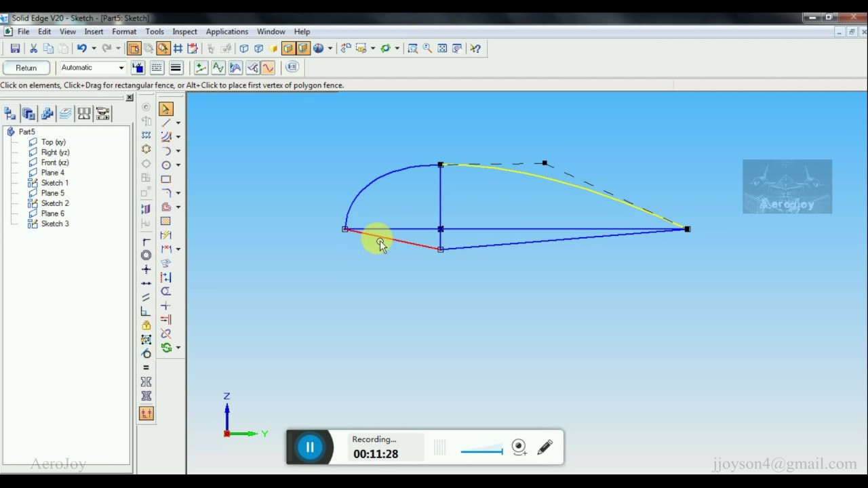Select the Perpendicular relationship icon

pos(146,312)
